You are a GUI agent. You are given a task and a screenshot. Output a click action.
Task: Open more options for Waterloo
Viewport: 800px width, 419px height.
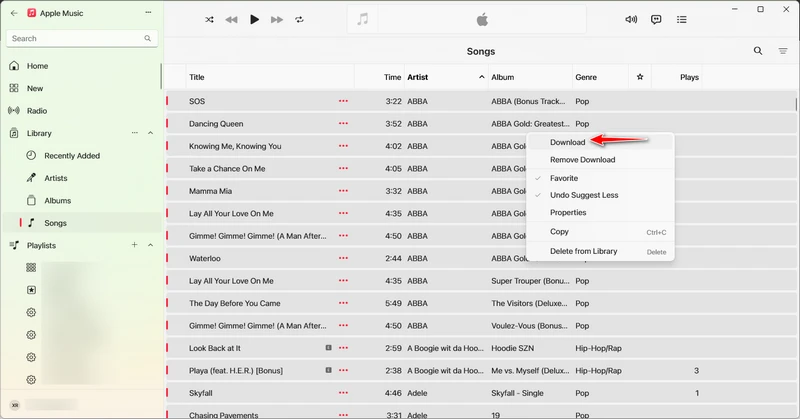pos(343,258)
